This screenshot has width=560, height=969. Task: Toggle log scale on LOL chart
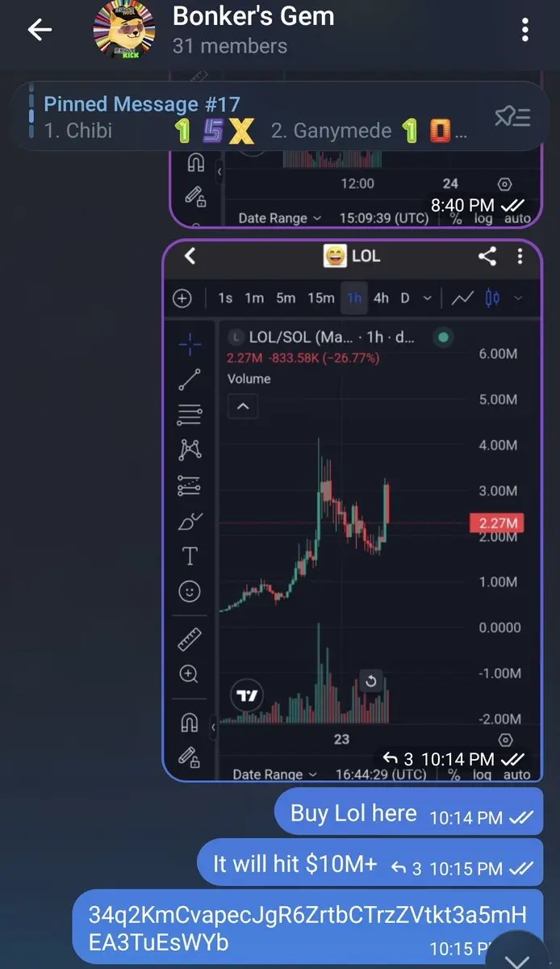[x=483, y=774]
